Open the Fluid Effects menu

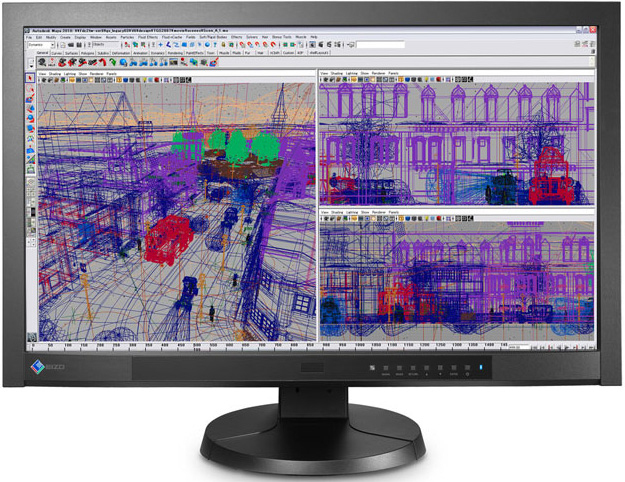click(148, 37)
